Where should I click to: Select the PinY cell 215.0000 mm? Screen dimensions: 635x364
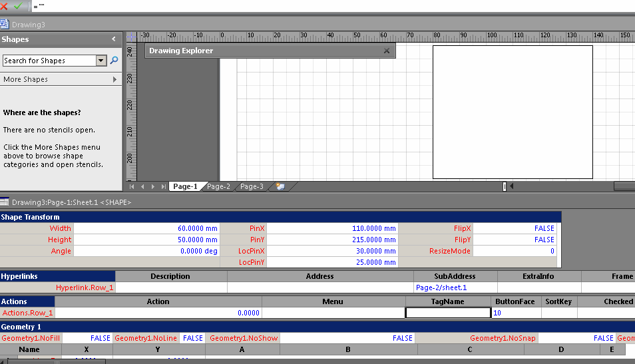pos(333,240)
